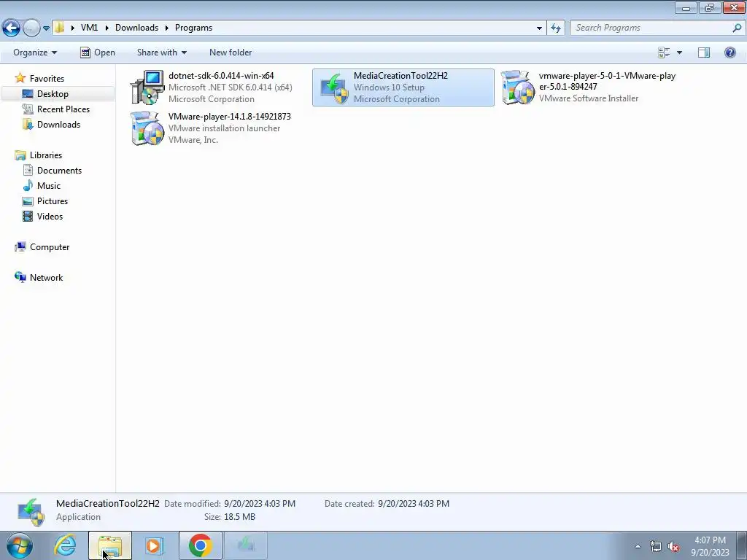This screenshot has width=747, height=560.
Task: Show the preview pane
Action: (704, 52)
